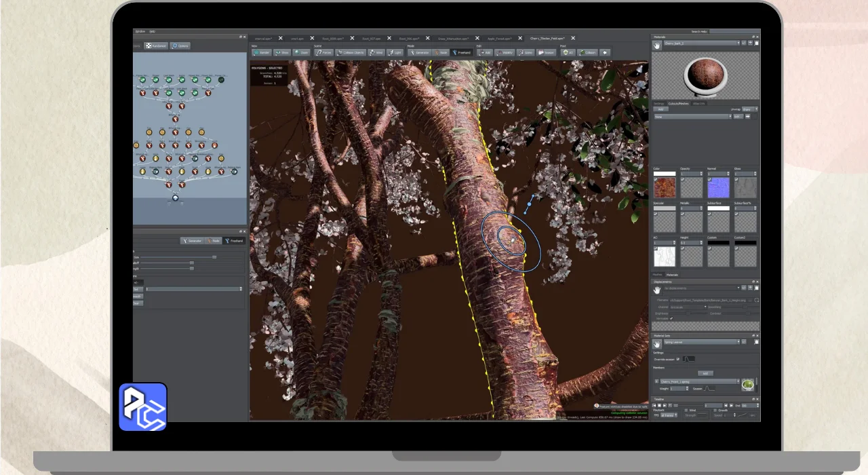Image resolution: width=868 pixels, height=475 pixels.
Task: Open the Forces scene tool
Action: pos(323,52)
